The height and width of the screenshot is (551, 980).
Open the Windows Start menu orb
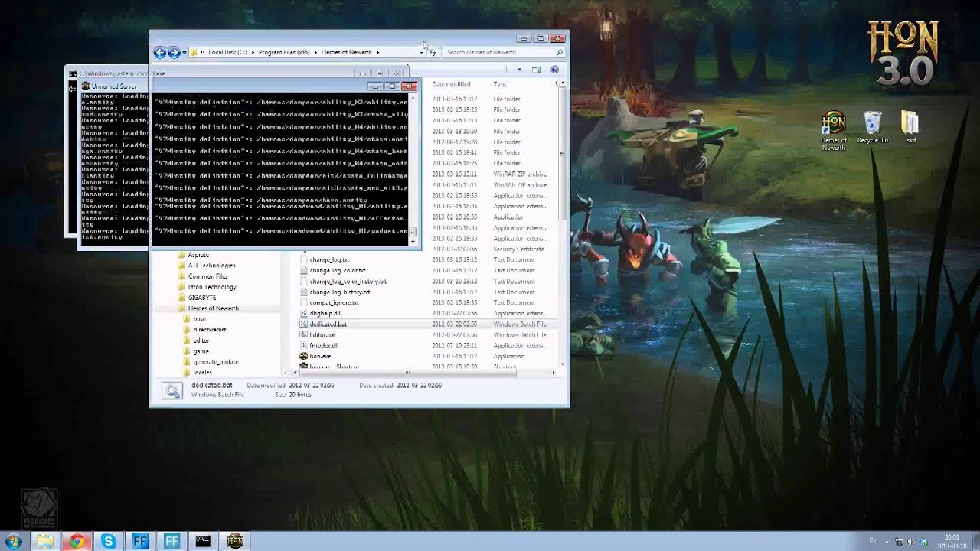point(14,541)
